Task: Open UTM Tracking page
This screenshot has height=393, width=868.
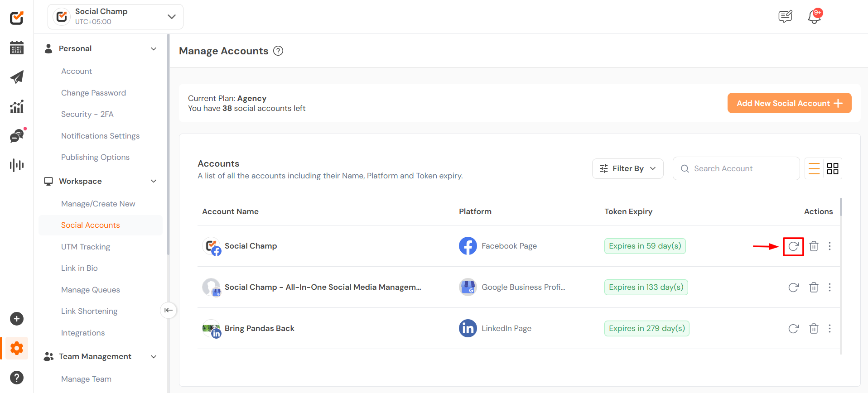Action: point(86,247)
